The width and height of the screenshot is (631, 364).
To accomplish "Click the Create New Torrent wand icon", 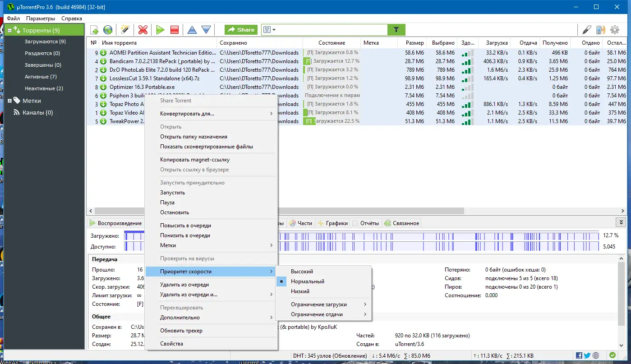I will click(125, 30).
